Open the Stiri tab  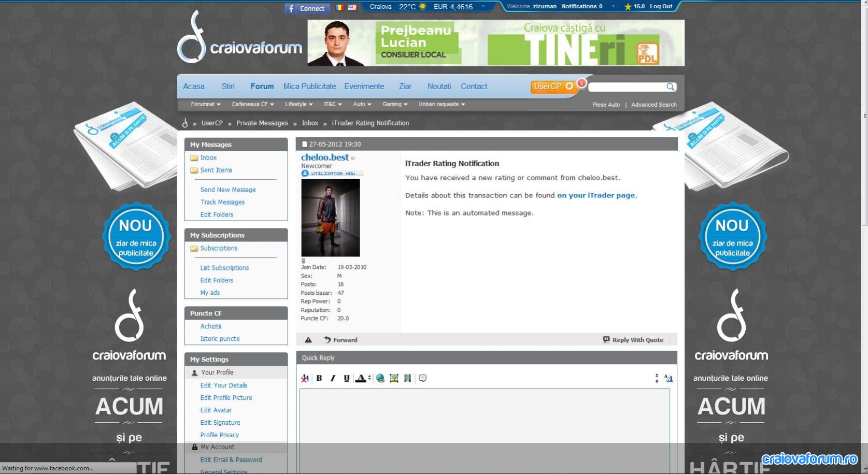[x=228, y=87]
